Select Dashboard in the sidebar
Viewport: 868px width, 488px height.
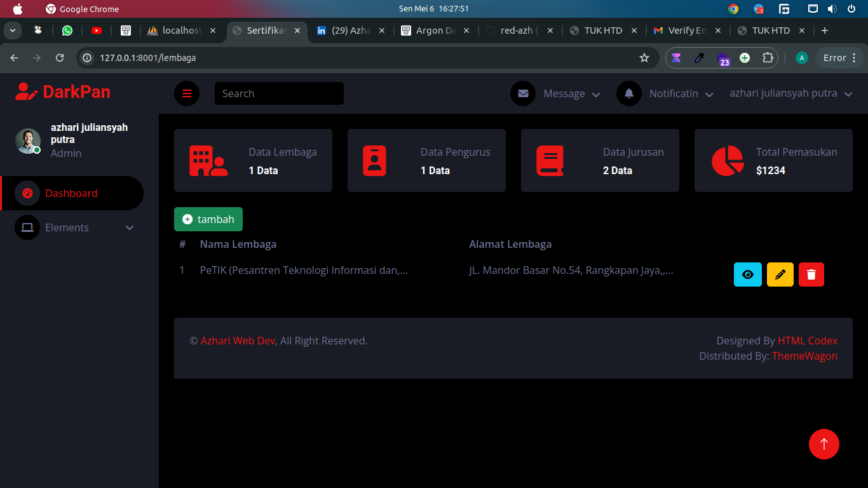tap(72, 193)
